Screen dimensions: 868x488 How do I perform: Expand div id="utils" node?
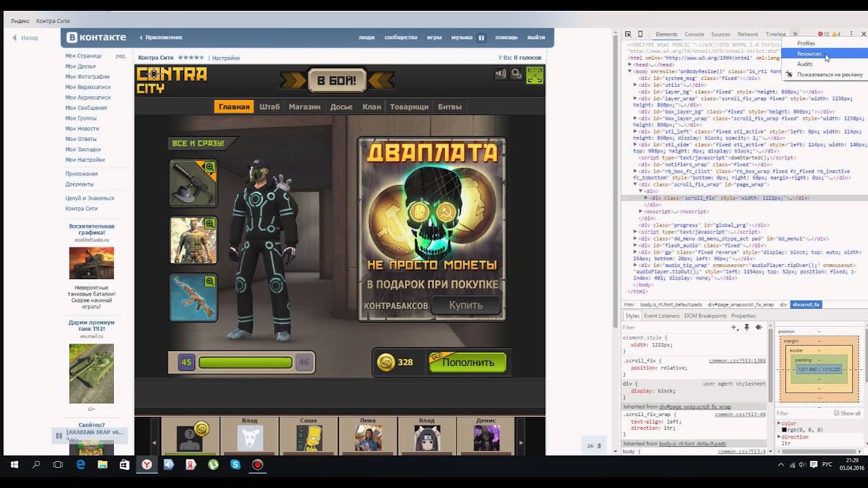pyautogui.click(x=635, y=85)
